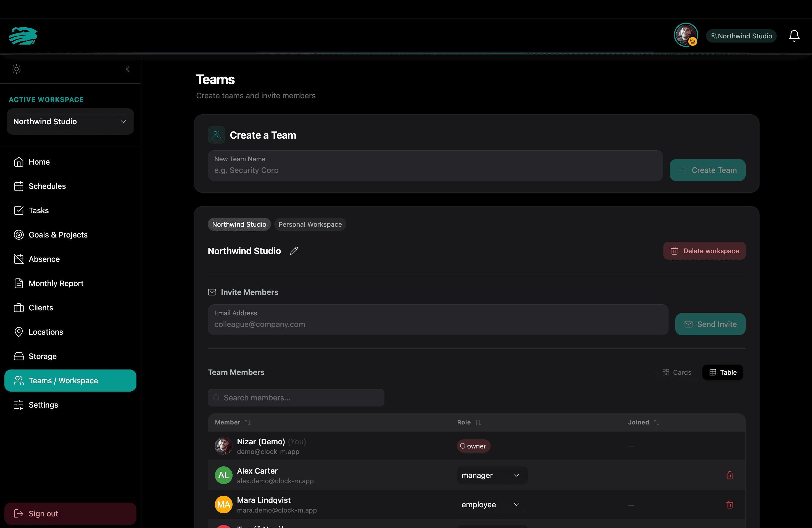The image size is (812, 528).
Task: Open Mara Lindqvist's role dropdown
Action: [x=492, y=505]
